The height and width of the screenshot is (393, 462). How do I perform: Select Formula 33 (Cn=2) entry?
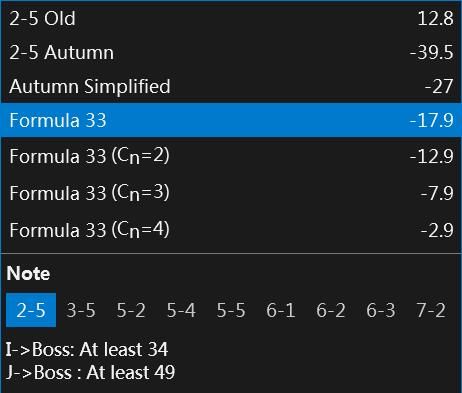(x=231, y=156)
